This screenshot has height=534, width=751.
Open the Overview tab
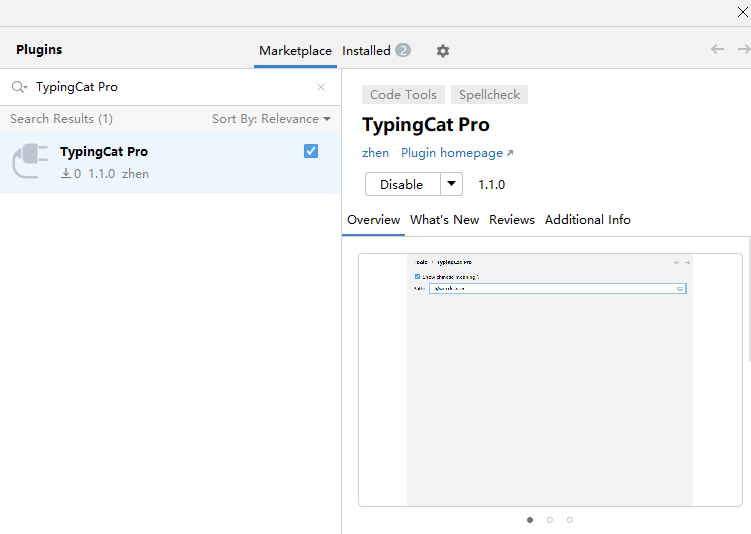(374, 220)
